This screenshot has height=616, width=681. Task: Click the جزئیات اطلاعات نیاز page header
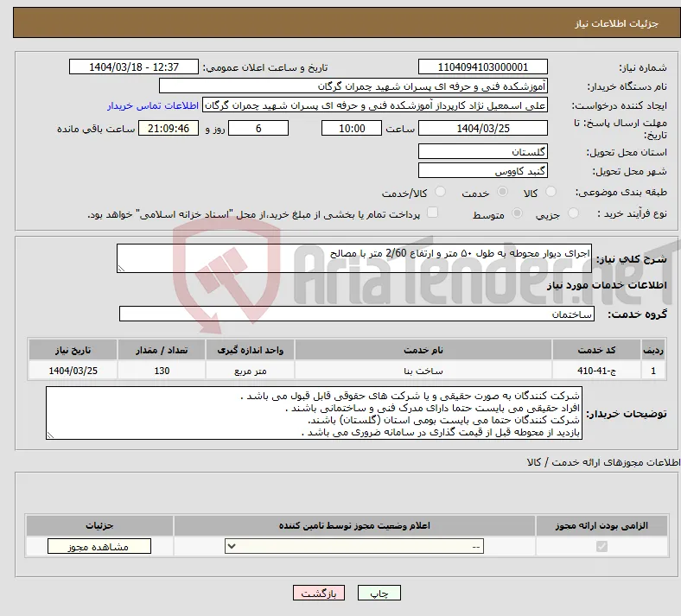pyautogui.click(x=617, y=23)
